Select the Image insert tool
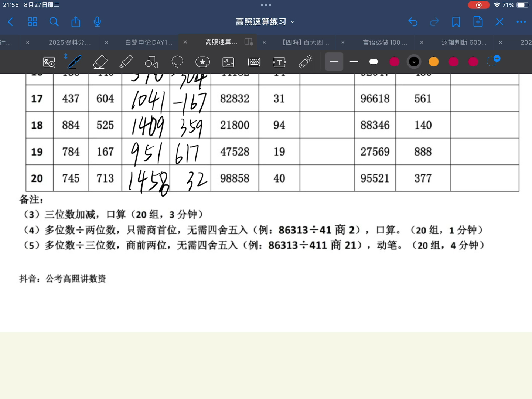 [228, 62]
